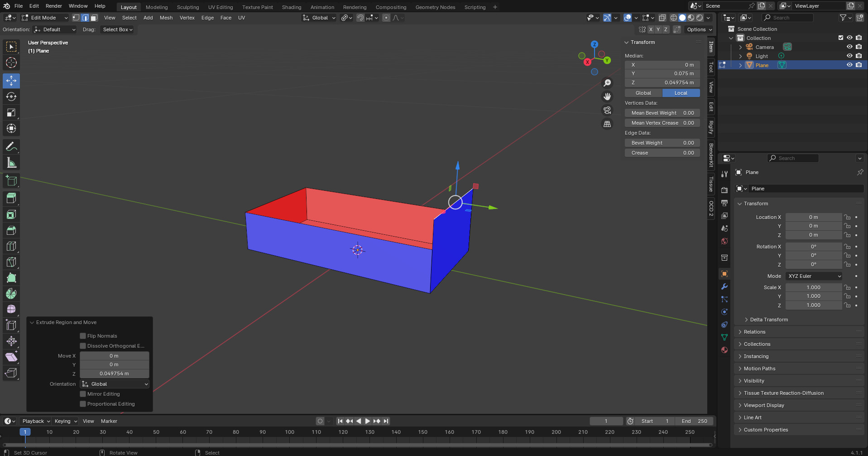Expand the Delta Transform section
The image size is (868, 456).
[x=768, y=320]
